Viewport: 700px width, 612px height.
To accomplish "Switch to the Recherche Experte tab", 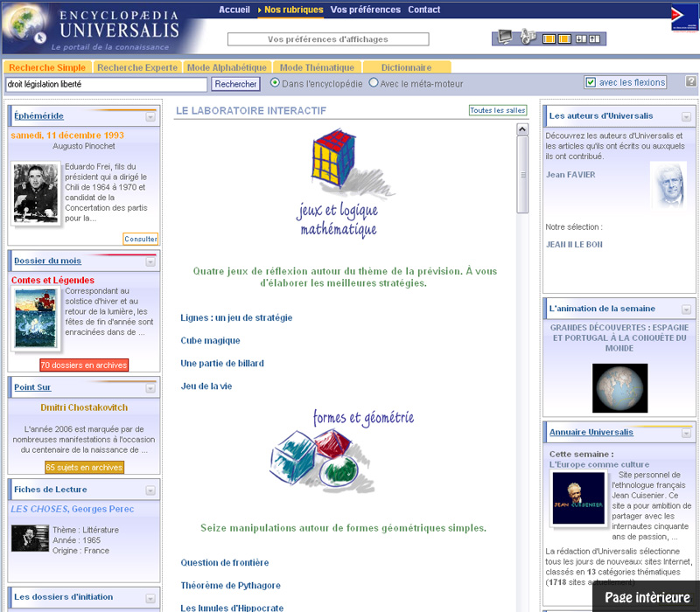I will 137,67.
